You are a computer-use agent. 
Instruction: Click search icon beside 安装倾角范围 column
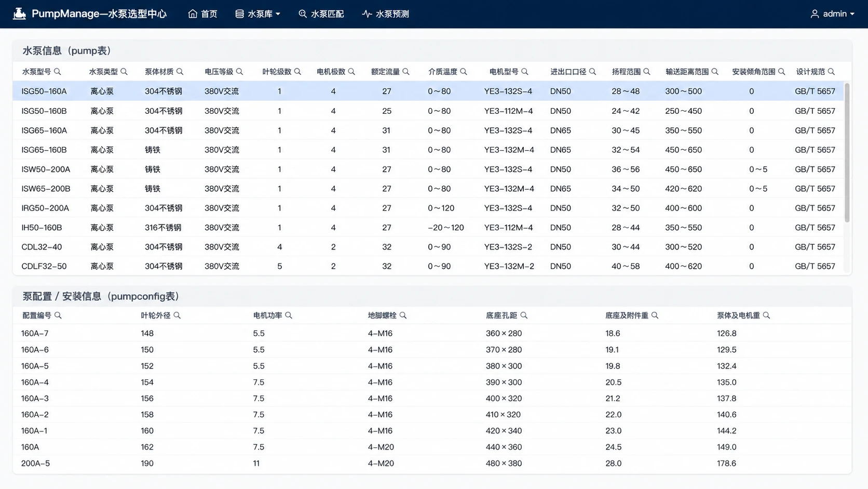click(x=782, y=72)
